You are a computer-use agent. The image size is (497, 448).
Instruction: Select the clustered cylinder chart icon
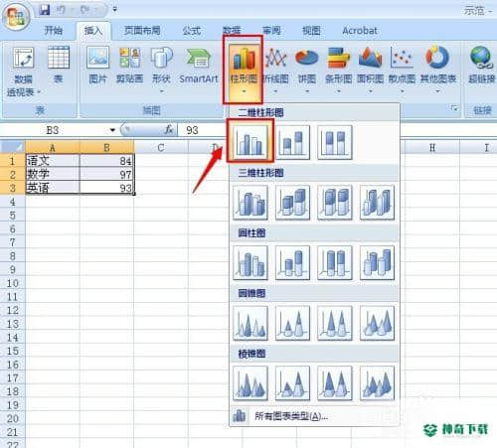(x=250, y=262)
